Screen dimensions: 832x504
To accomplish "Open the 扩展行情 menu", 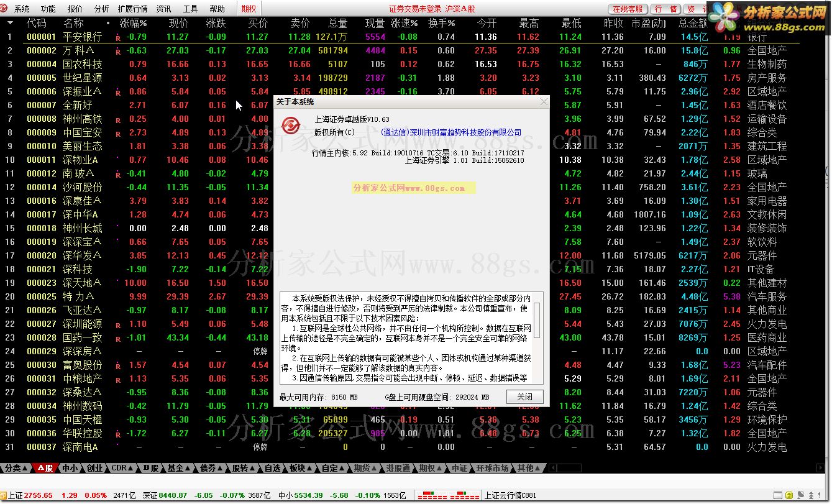I will [132, 9].
